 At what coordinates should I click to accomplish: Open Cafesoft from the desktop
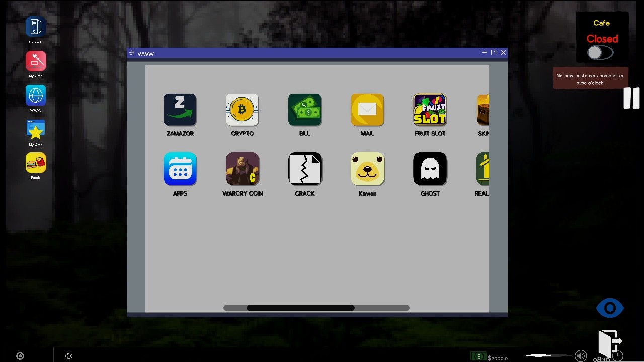coord(35,27)
